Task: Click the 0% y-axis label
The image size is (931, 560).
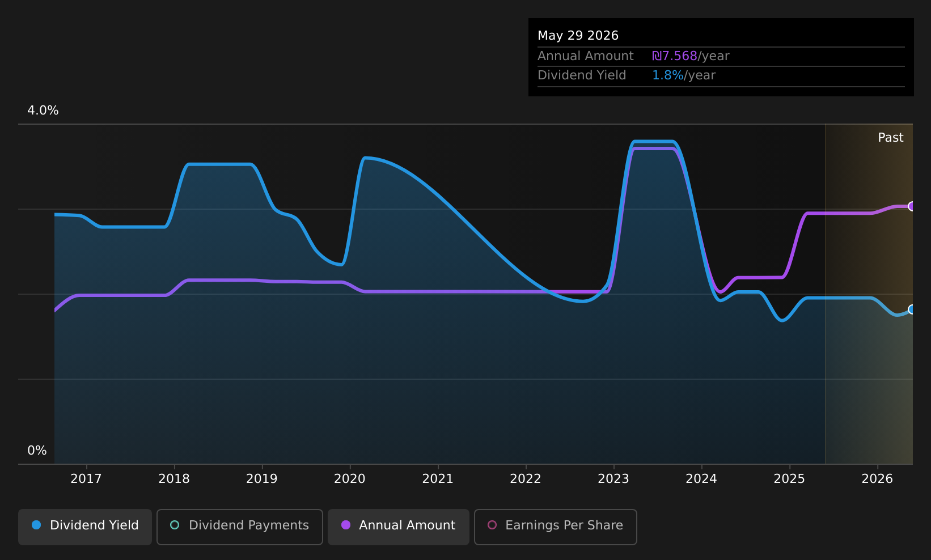Action: tap(37, 451)
